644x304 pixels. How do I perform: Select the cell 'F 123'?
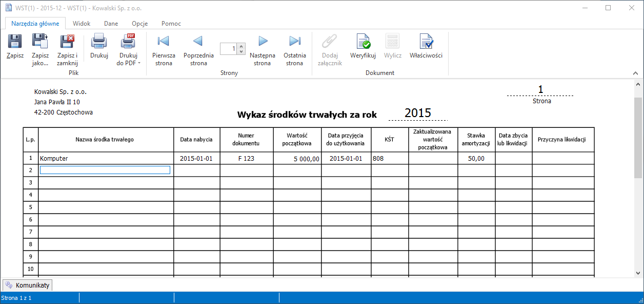[x=247, y=158]
